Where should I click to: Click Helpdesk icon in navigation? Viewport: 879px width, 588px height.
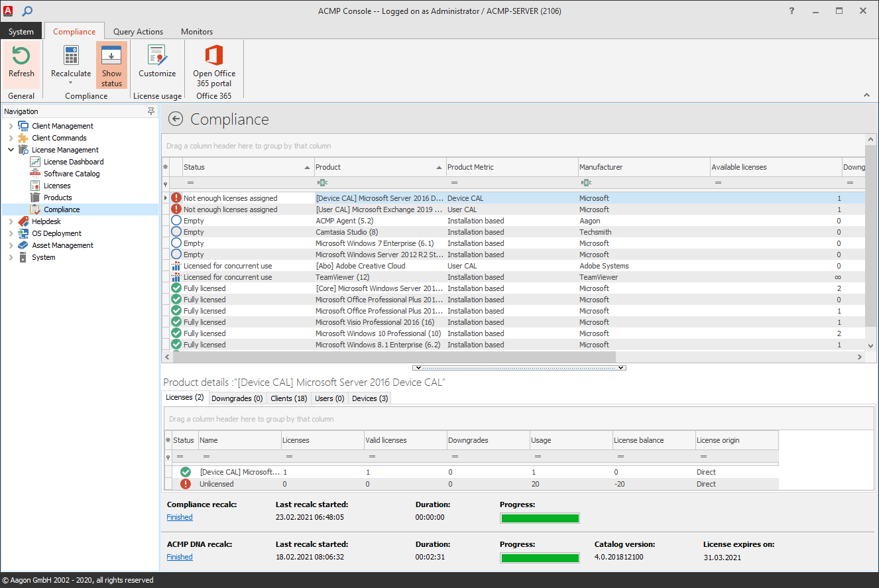coord(23,221)
